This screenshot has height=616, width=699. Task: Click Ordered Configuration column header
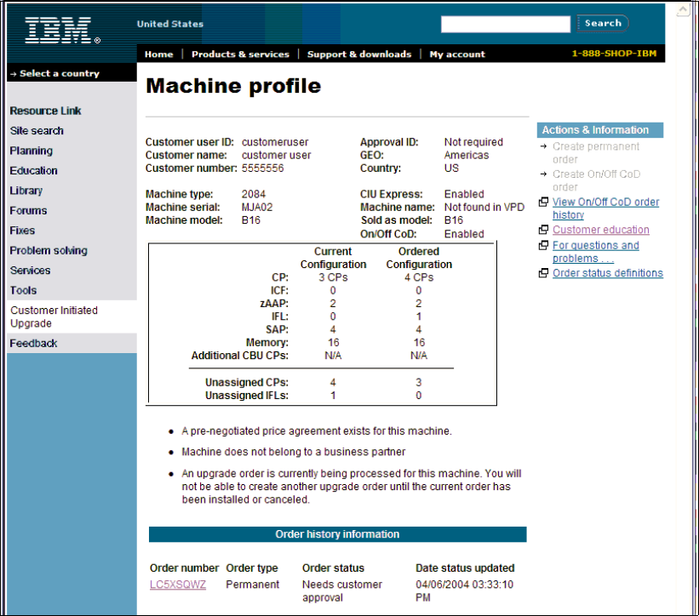[419, 258]
